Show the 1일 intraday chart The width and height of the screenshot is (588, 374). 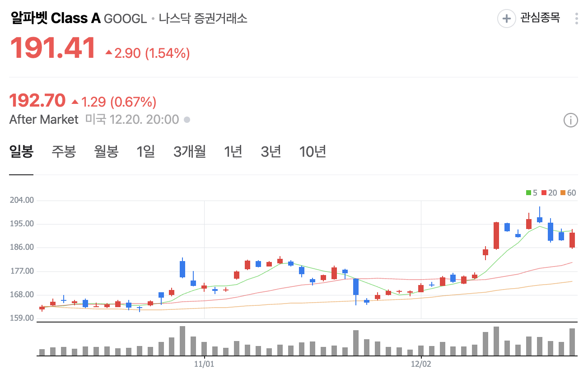145,151
